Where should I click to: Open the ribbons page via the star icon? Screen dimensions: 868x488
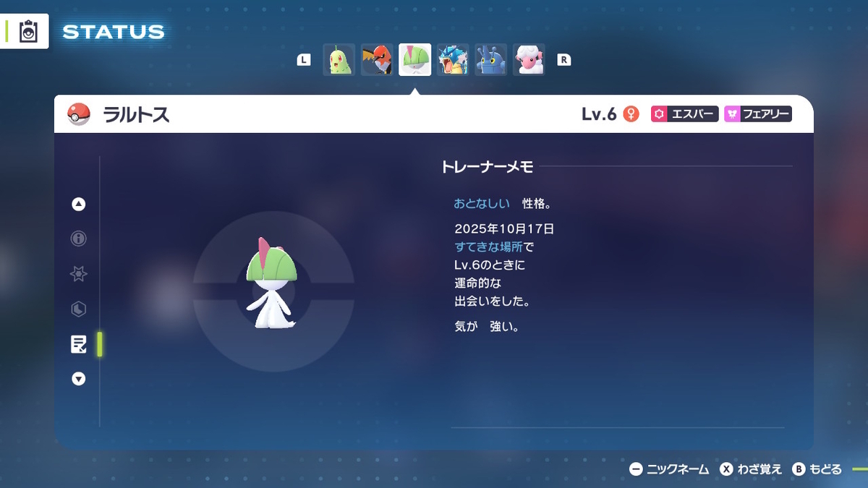pos(78,273)
